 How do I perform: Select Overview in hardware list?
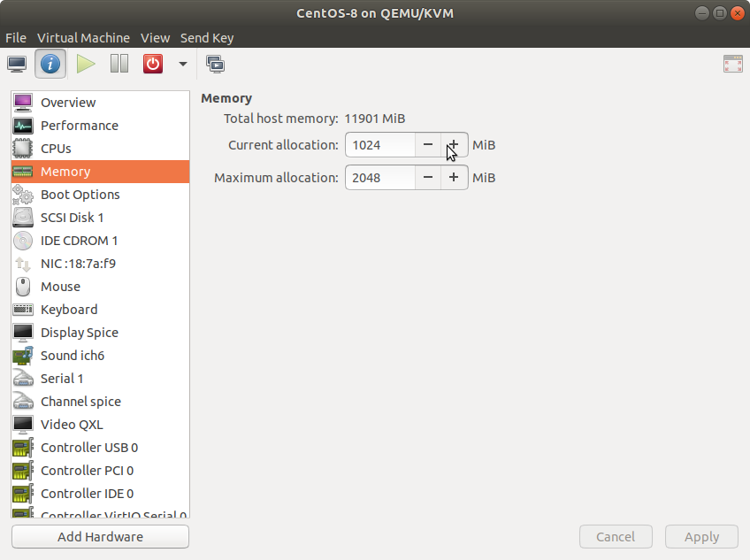click(x=101, y=103)
